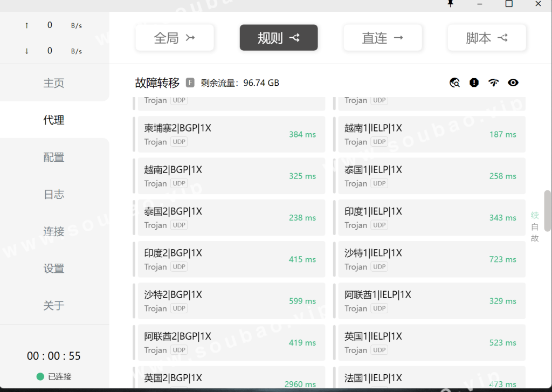Click the proxy list vertical scrollbar
Image resolution: width=552 pixels, height=392 pixels.
coord(547,210)
